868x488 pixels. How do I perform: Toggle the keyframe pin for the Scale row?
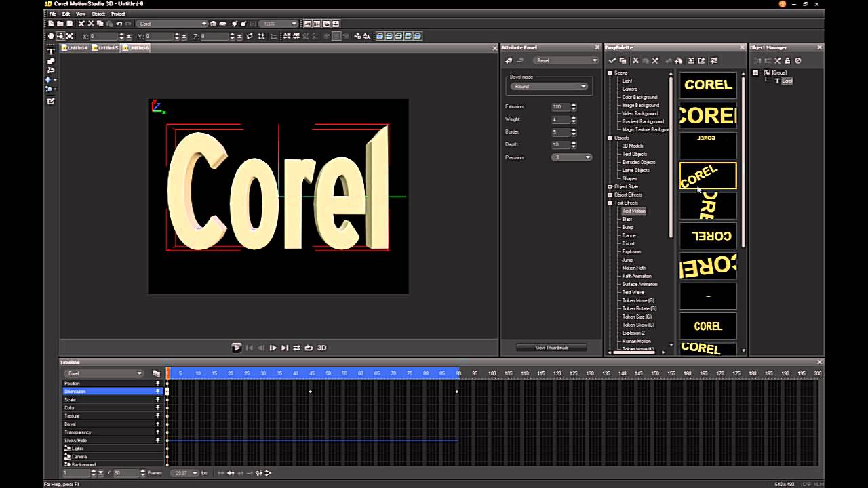(x=158, y=400)
